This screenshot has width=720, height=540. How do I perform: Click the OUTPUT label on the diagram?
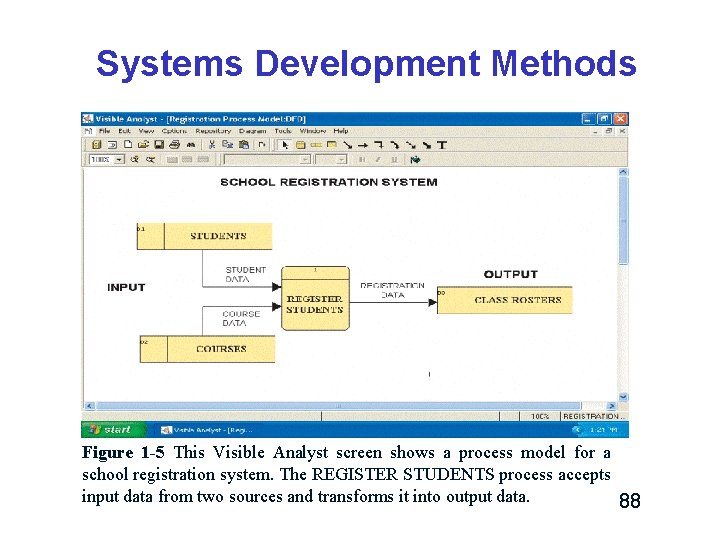tap(511, 274)
